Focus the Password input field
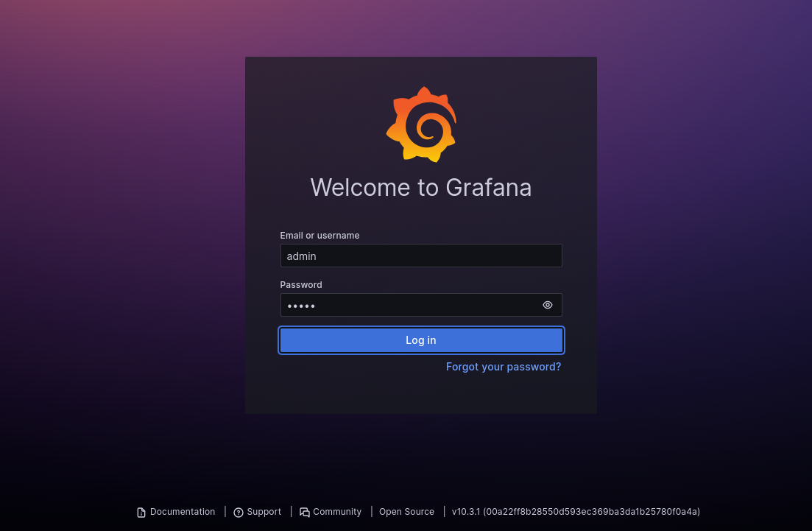812x531 pixels. tap(409, 305)
